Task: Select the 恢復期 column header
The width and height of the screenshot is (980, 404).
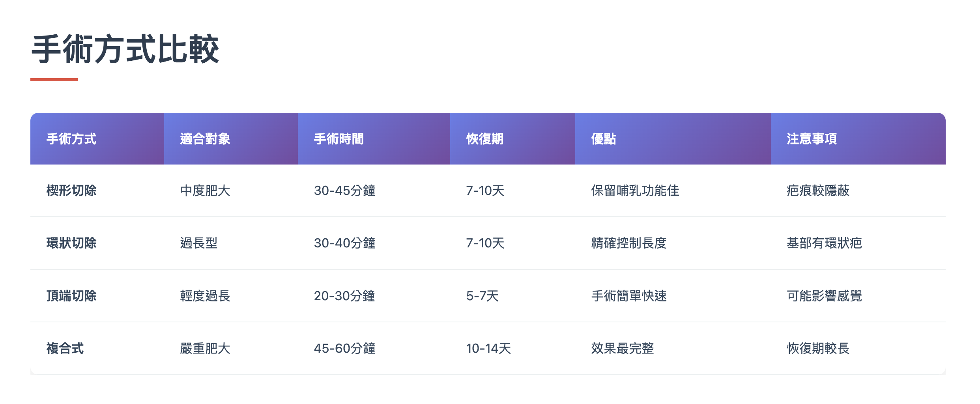Action: 485,139
